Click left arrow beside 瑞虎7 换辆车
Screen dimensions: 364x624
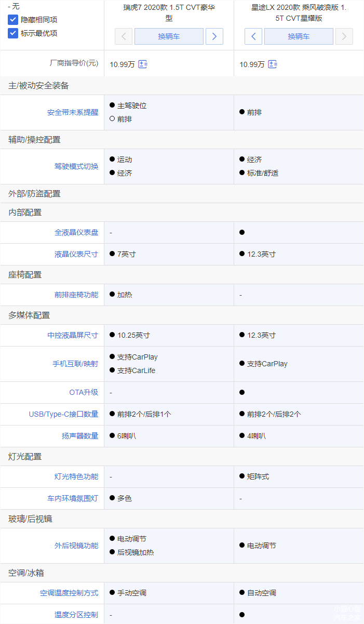tap(124, 36)
